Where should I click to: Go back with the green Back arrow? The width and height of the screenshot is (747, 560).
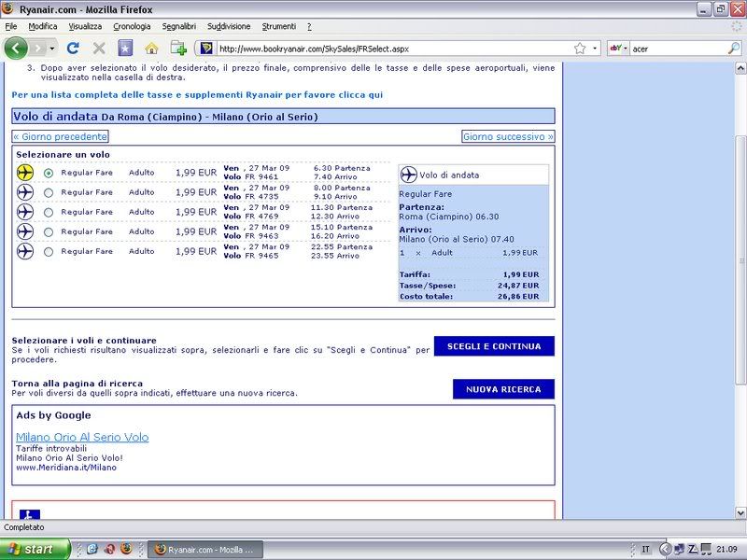pos(16,49)
